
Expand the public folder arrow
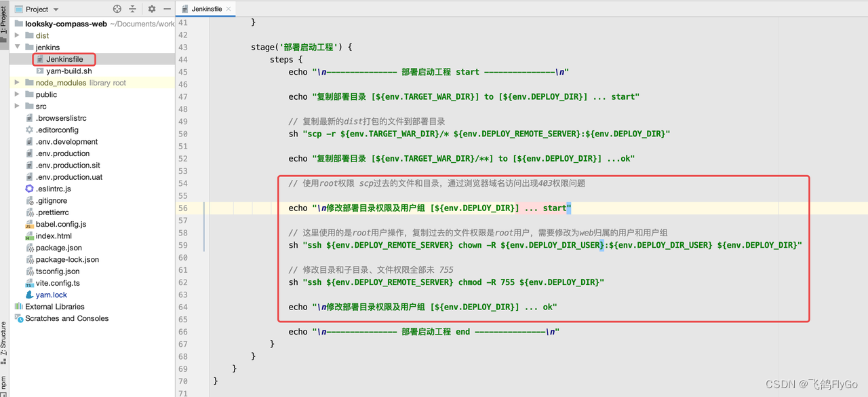pyautogui.click(x=18, y=94)
